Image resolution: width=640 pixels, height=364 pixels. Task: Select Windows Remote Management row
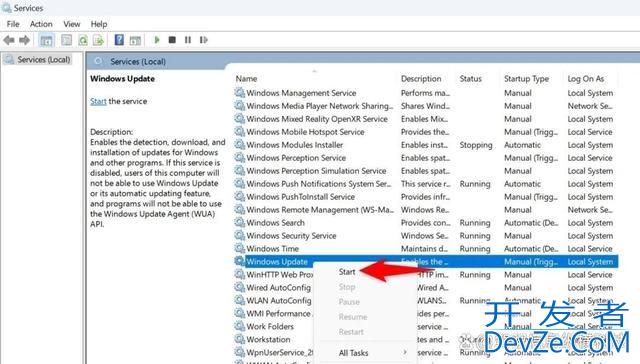[x=426, y=210]
